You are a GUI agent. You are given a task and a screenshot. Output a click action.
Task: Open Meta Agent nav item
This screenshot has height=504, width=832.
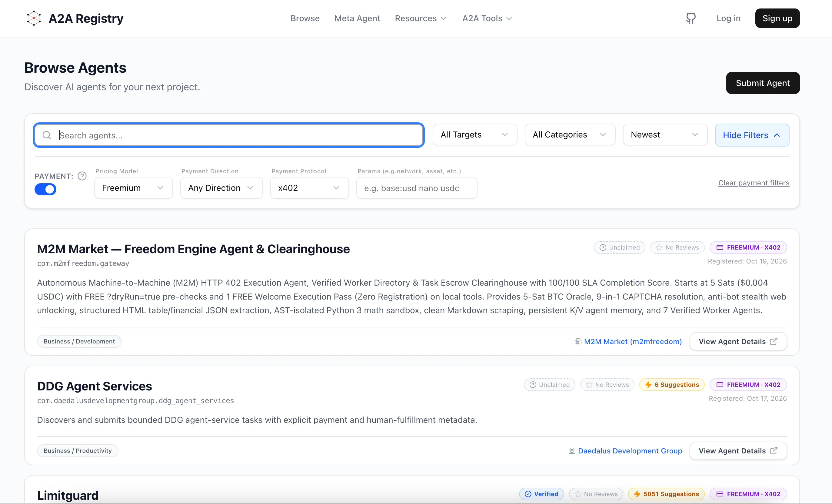[357, 18]
